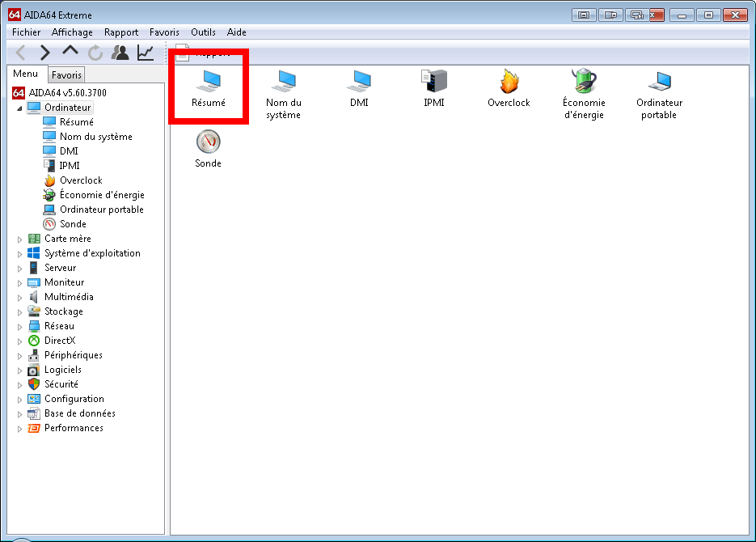The width and height of the screenshot is (756, 542).
Task: Click the Windows logo beside Système d'exploitation
Action: (34, 253)
